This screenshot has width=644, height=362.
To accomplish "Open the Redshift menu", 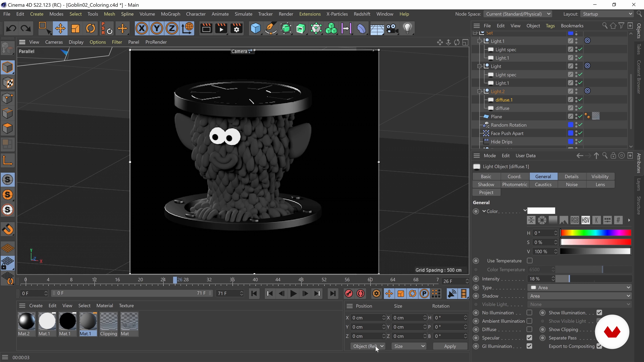I will (x=362, y=14).
